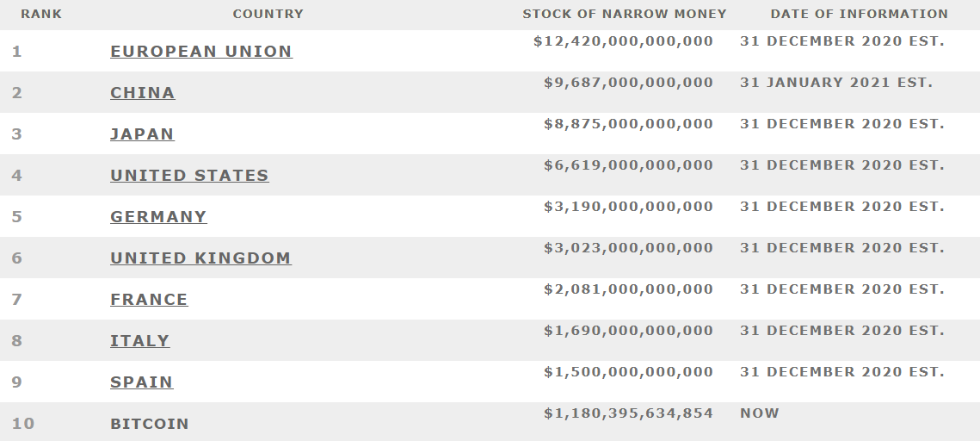Follow the United States link
Viewport: 980px width, 441px height.
[189, 176]
